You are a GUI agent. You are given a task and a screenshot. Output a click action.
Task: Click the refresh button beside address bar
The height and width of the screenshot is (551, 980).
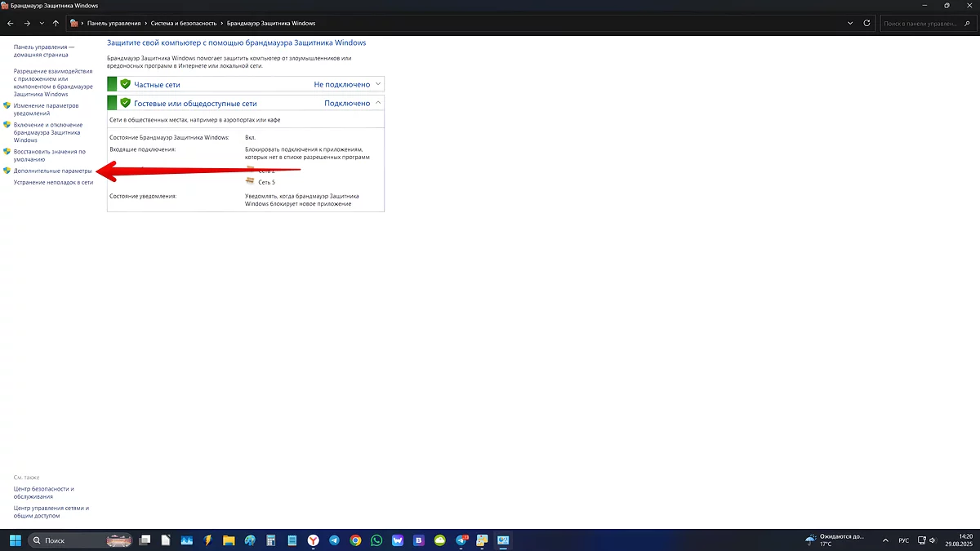[x=867, y=24]
